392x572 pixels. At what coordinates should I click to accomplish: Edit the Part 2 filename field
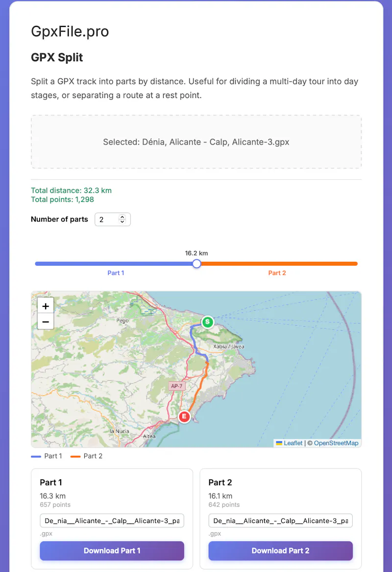click(x=280, y=521)
